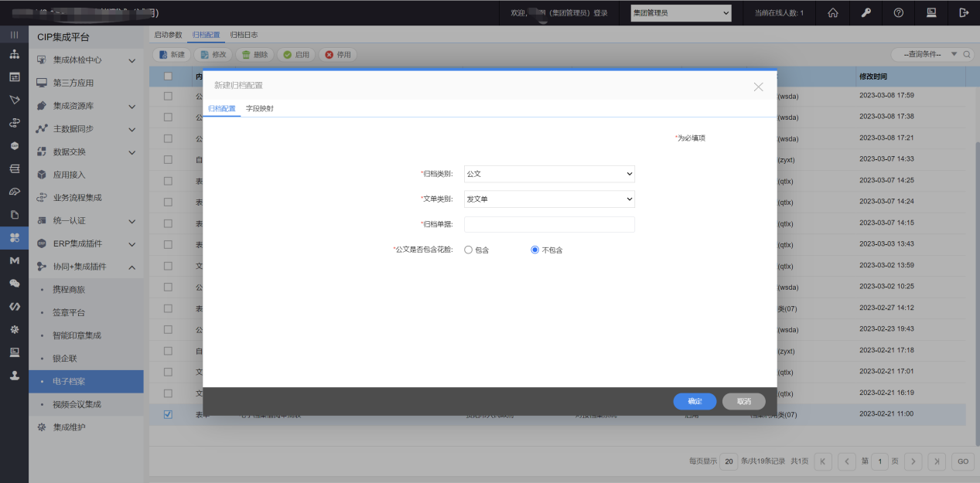980x483 pixels.
Task: Click the home icon in top bar
Action: pos(833,12)
